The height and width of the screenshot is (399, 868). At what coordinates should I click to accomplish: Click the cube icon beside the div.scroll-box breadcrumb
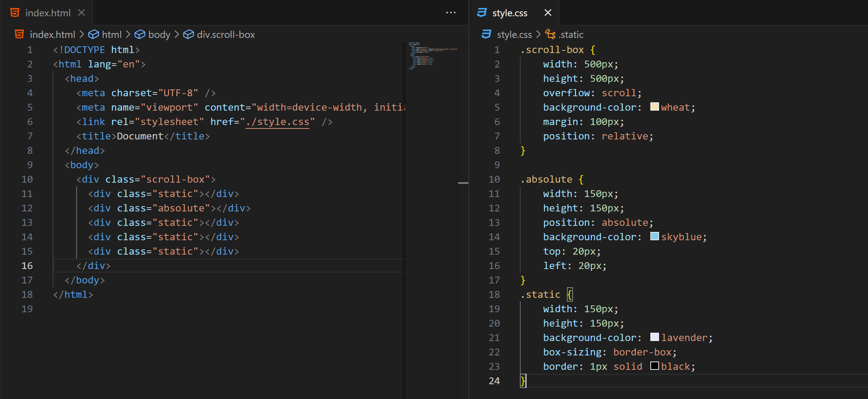click(188, 34)
